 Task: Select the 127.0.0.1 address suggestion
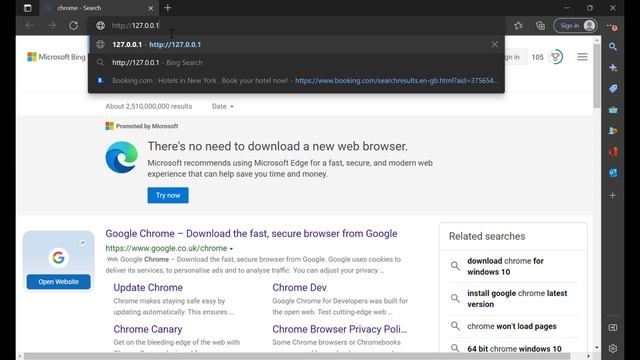click(296, 44)
